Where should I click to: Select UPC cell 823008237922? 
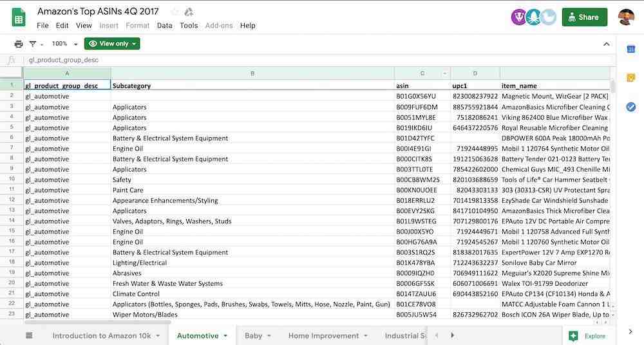click(475, 96)
